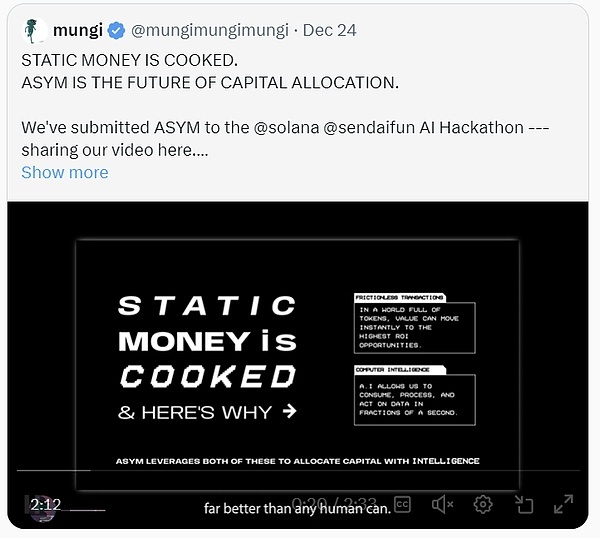Click the 2:12 remaining time label
Viewport: 600px width, 538px height.
click(46, 505)
